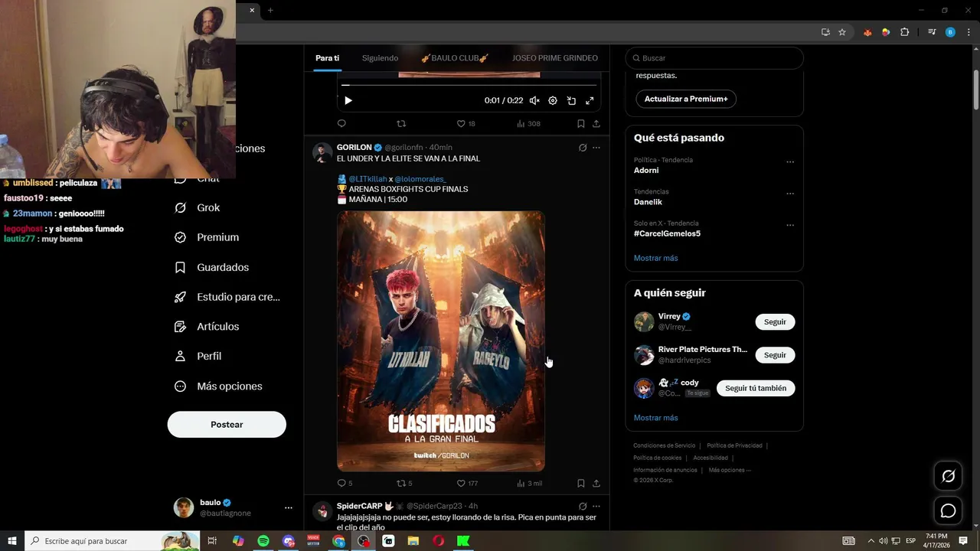
Task: Unmute the video player sound
Action: pyautogui.click(x=534, y=100)
